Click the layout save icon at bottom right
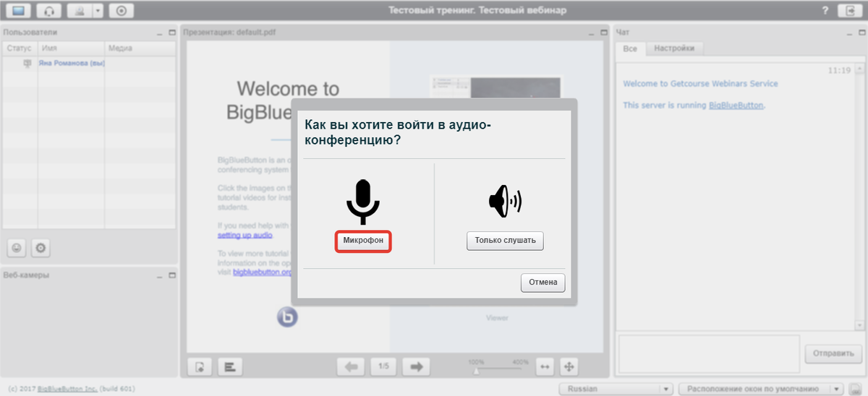 (x=855, y=389)
